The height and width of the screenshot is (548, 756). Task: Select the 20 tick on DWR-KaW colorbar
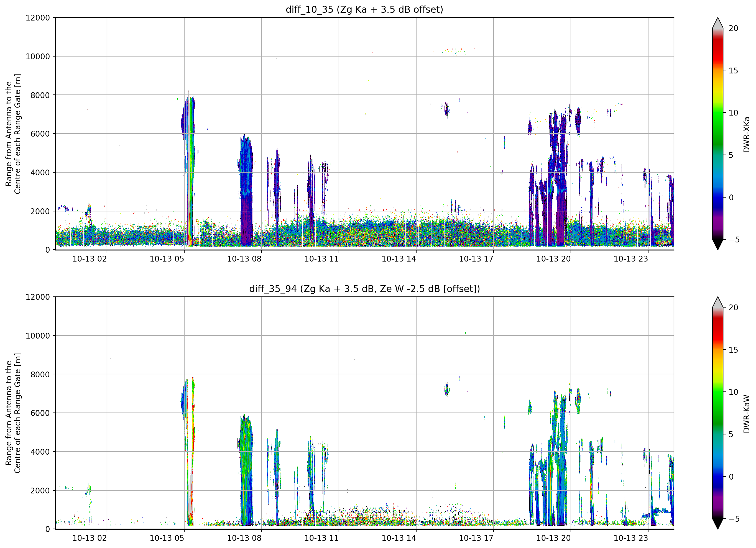pos(733,308)
